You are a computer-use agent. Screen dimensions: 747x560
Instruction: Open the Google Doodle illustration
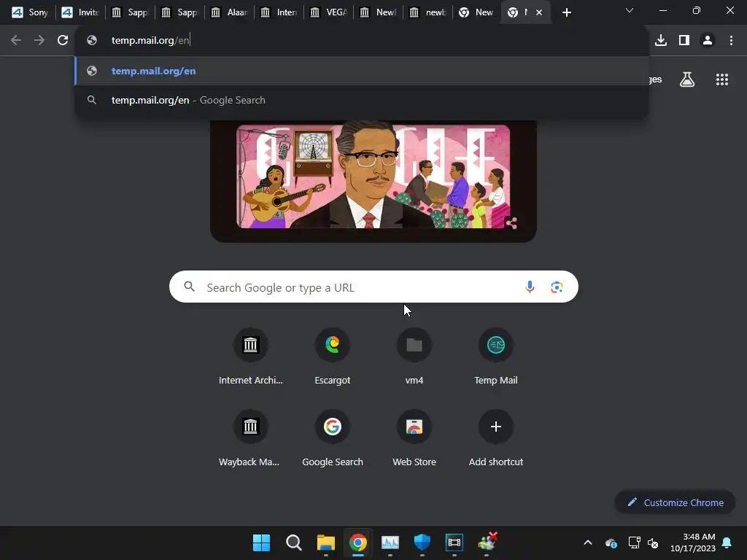373,176
